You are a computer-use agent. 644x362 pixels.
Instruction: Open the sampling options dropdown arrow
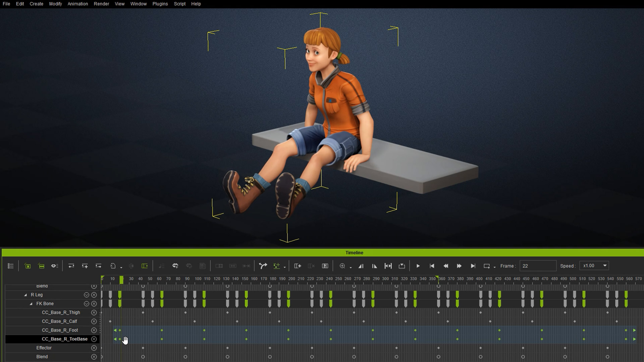(284, 267)
